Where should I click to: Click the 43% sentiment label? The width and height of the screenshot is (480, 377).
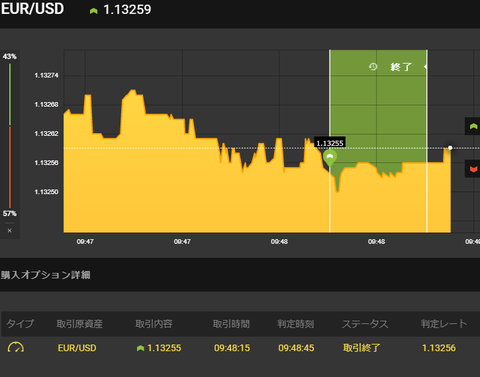click(x=9, y=56)
